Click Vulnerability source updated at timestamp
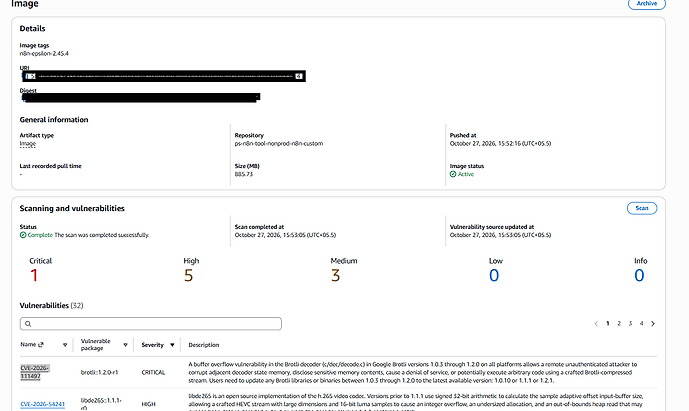This screenshot has height=411, width=689. pos(500,235)
